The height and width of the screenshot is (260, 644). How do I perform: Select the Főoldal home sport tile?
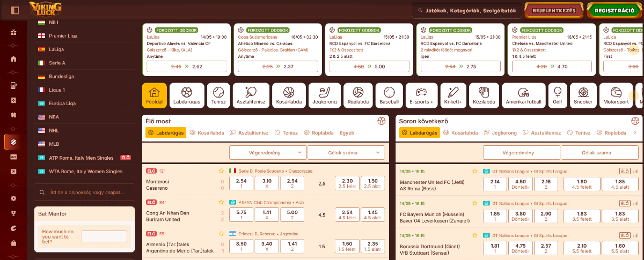[155, 95]
